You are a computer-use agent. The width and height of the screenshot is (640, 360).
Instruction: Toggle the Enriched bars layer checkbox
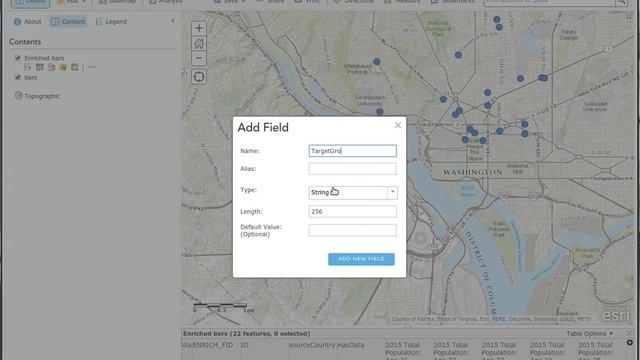(18, 58)
